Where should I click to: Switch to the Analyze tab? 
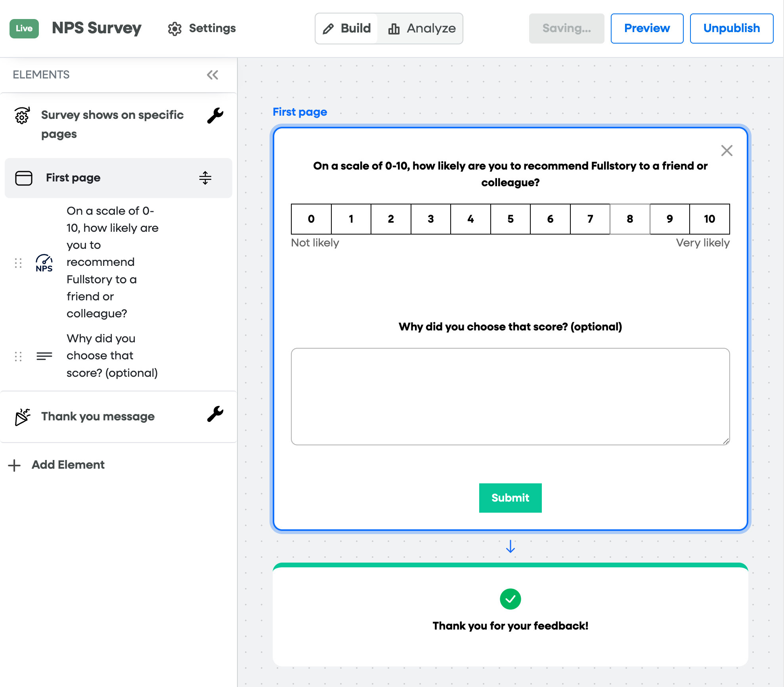pyautogui.click(x=422, y=29)
